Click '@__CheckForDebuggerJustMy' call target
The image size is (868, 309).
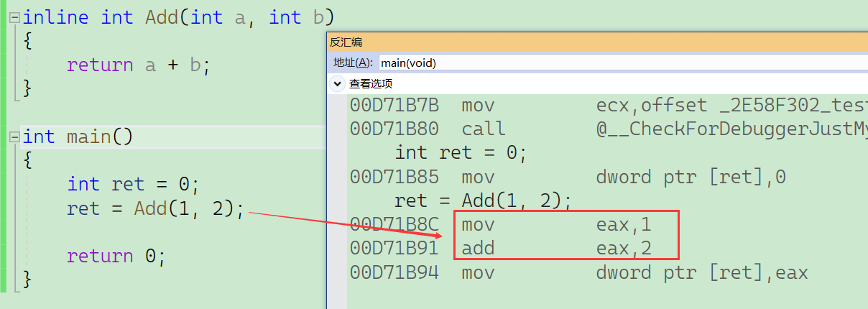[x=732, y=129]
